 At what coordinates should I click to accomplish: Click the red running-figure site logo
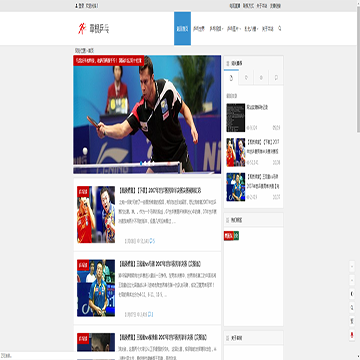[x=82, y=29]
